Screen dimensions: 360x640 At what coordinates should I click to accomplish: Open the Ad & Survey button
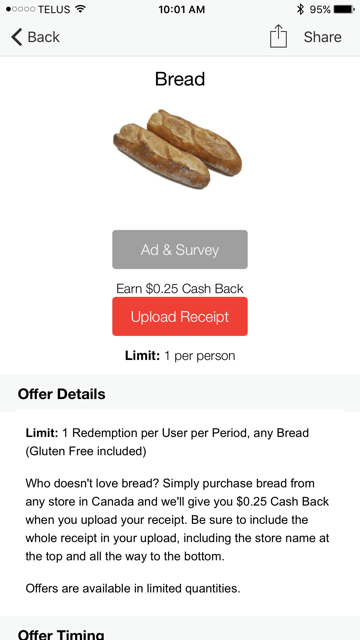coord(180,249)
